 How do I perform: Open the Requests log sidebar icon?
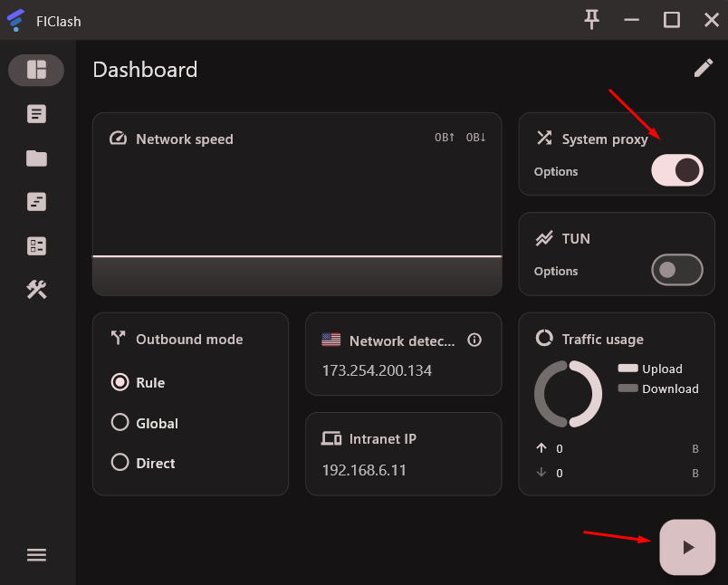tap(36, 202)
